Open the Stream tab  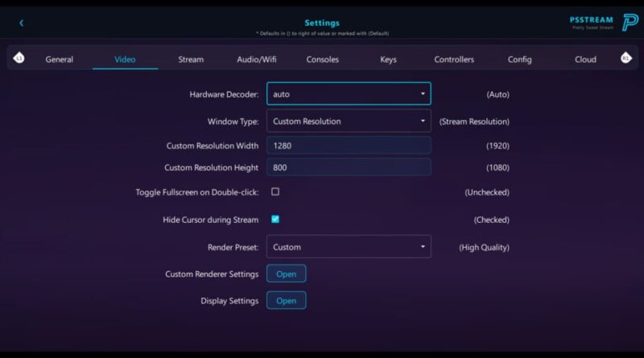(x=191, y=60)
